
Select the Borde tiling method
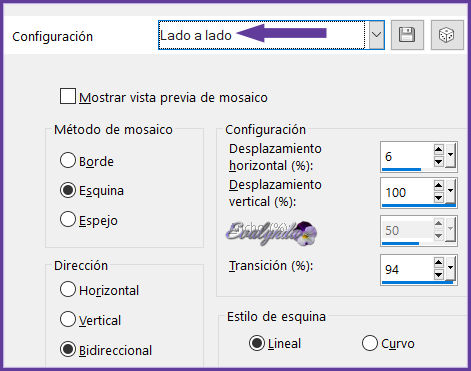tap(68, 160)
